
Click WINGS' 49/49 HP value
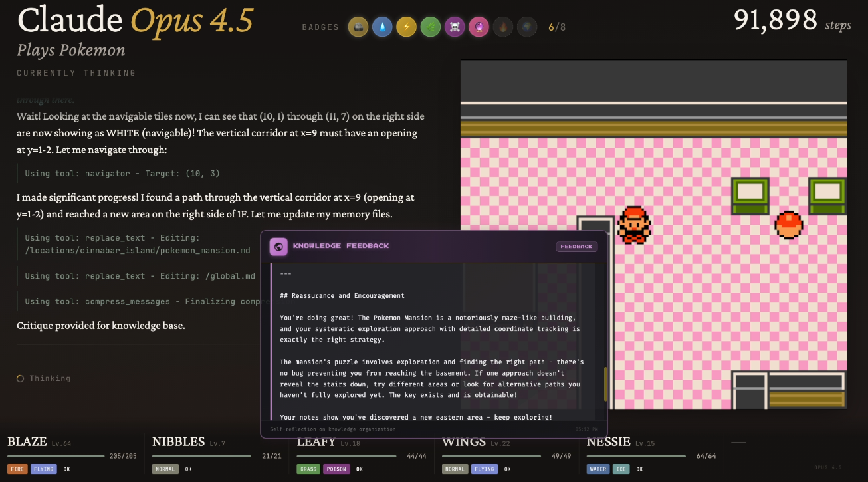pyautogui.click(x=562, y=457)
